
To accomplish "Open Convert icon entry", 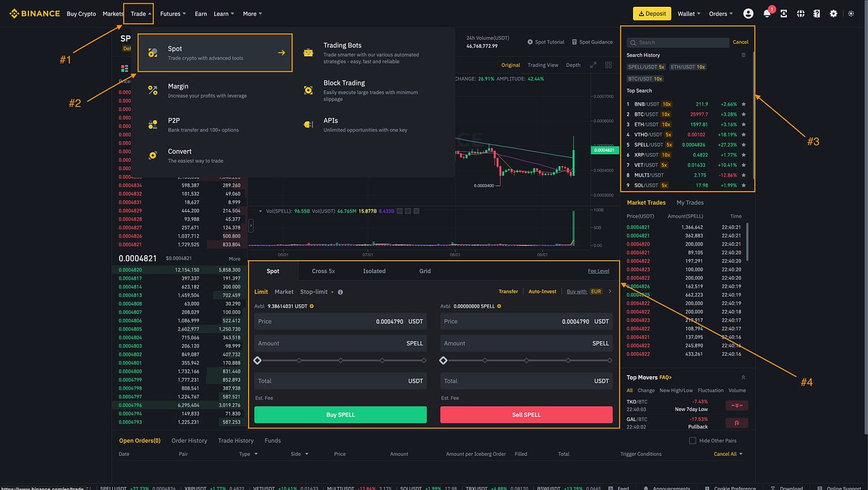I will (153, 156).
